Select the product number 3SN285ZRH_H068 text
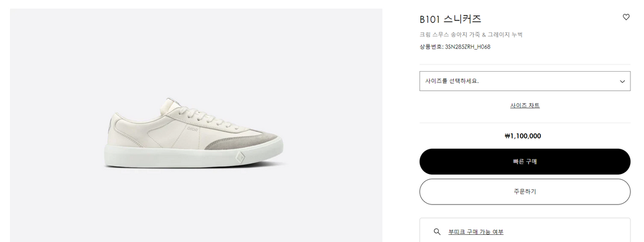644x242 pixels. click(467, 47)
